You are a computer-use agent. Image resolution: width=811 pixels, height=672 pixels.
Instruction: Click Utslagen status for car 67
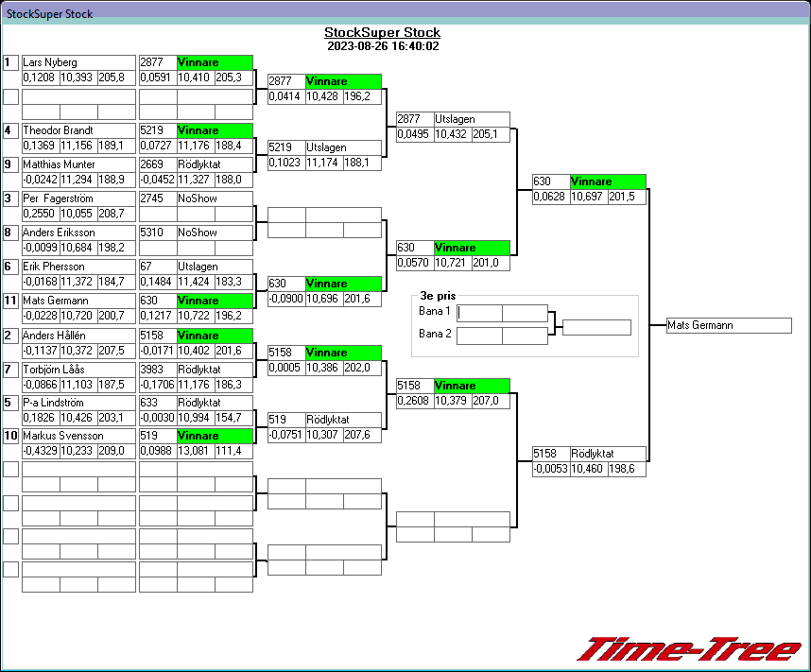(x=215, y=267)
